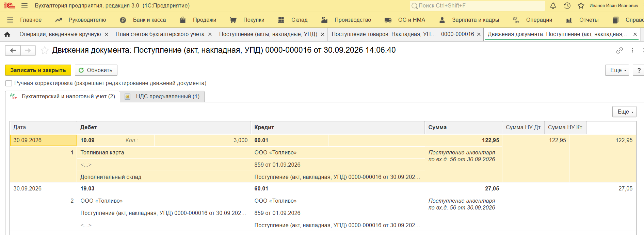Image resolution: width=644 pixels, height=235 pixels.
Task: Enable Ручная корректировка checkbox
Action: [9, 83]
